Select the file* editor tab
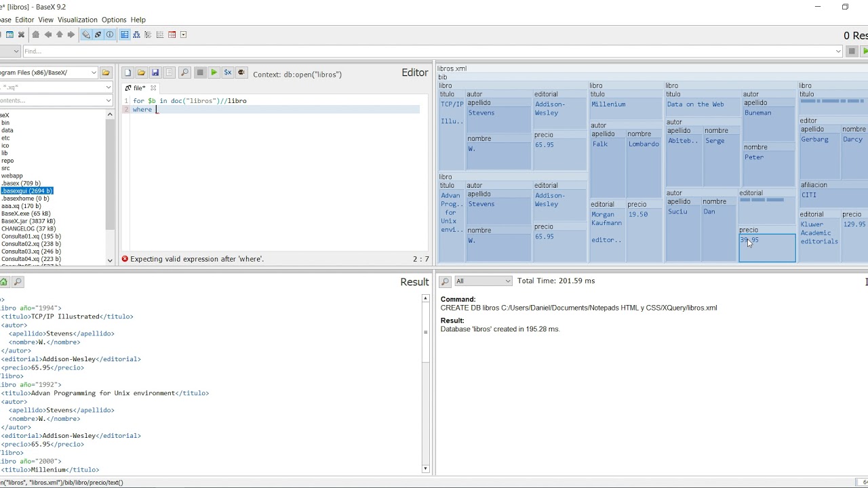868x488 pixels. [x=140, y=88]
